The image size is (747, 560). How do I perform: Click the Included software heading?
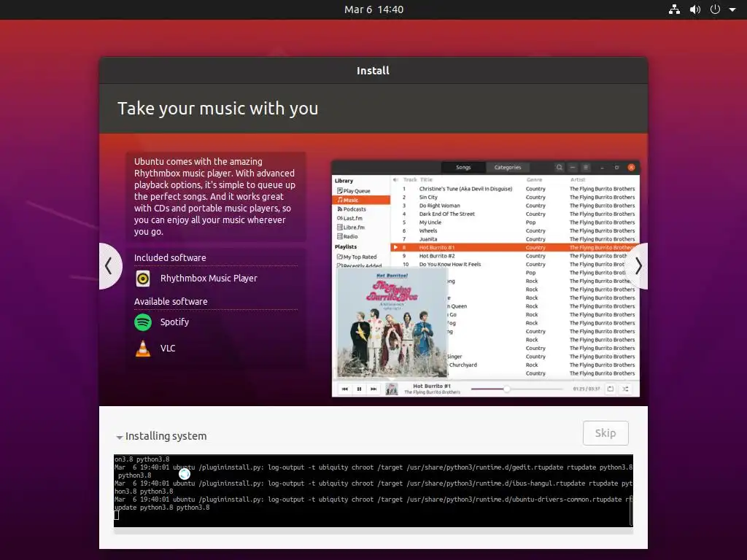click(x=170, y=257)
